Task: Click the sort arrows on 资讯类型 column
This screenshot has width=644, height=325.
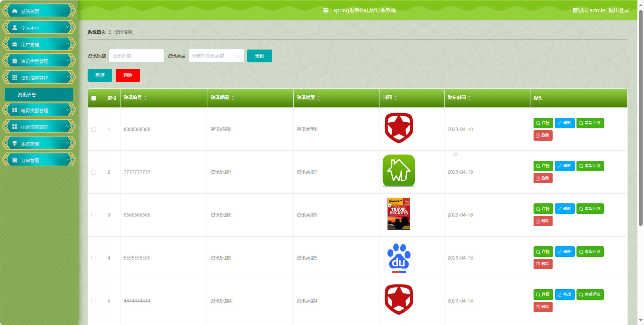Action: pyautogui.click(x=319, y=98)
